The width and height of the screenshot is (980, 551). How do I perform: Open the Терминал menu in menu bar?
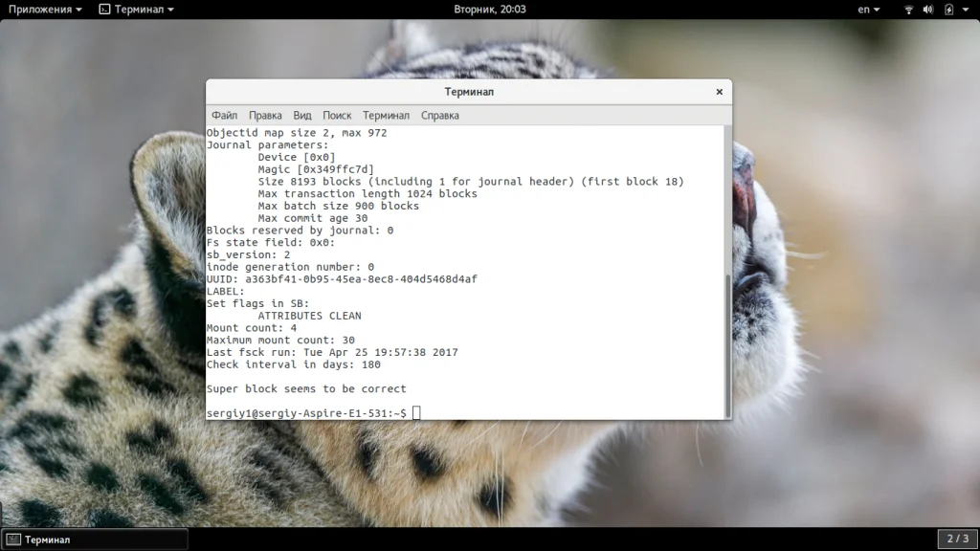tap(387, 116)
